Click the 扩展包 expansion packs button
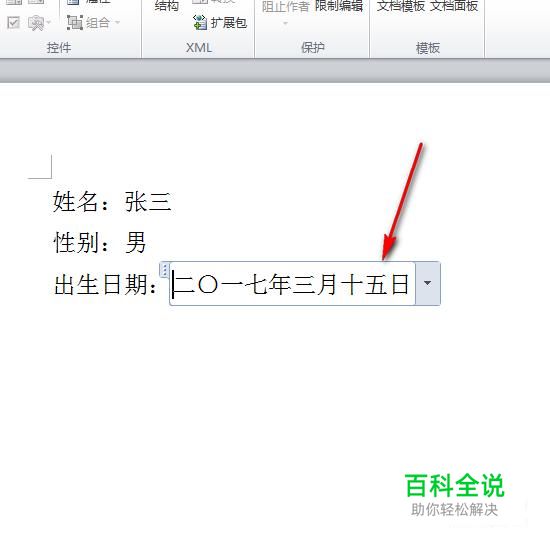Screen dimensions: 550x550 (220, 22)
